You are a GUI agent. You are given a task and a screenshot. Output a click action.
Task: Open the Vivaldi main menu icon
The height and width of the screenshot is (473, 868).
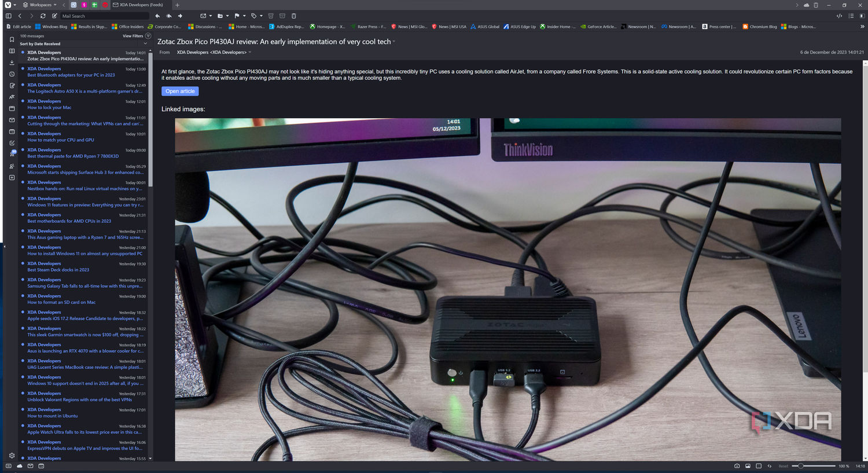click(x=8, y=5)
